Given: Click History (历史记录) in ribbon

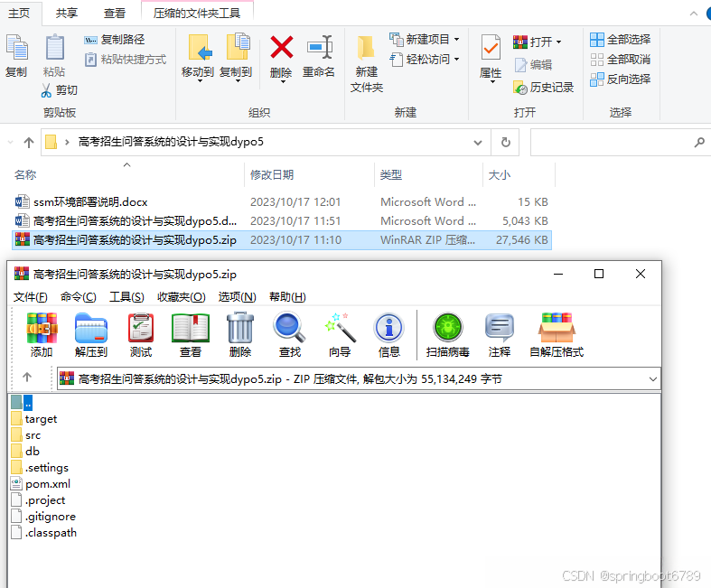Looking at the screenshot, I should tap(544, 87).
